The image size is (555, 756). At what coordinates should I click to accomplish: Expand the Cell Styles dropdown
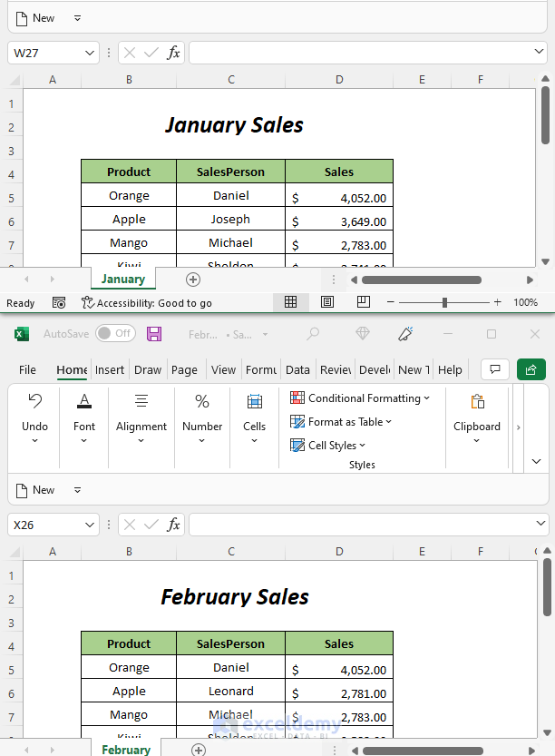click(x=327, y=446)
